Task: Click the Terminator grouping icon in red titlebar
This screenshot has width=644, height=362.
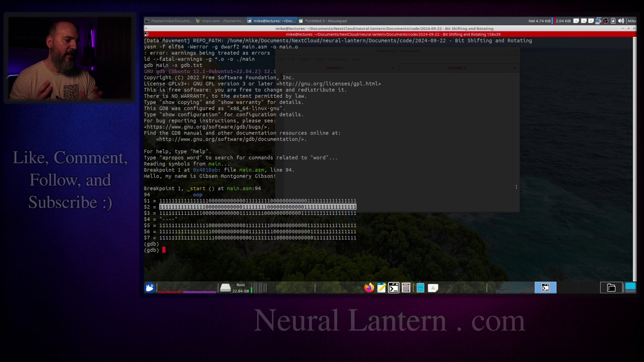Action: click(x=146, y=34)
